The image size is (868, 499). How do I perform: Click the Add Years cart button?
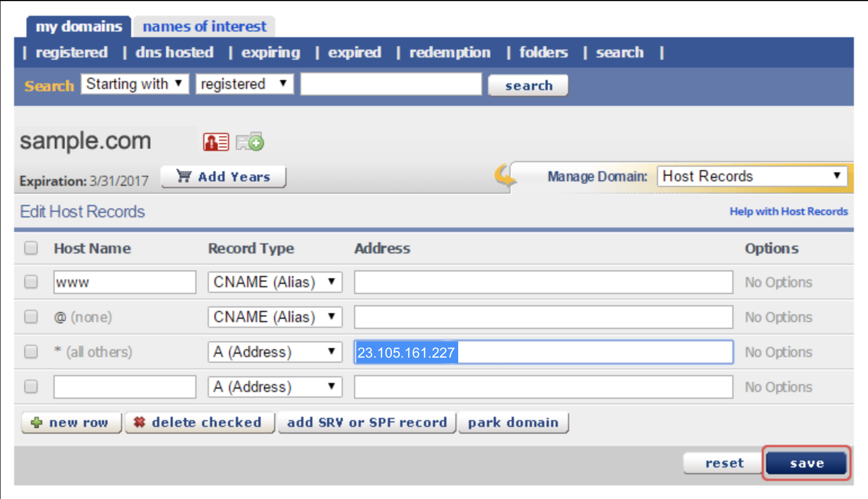point(223,177)
